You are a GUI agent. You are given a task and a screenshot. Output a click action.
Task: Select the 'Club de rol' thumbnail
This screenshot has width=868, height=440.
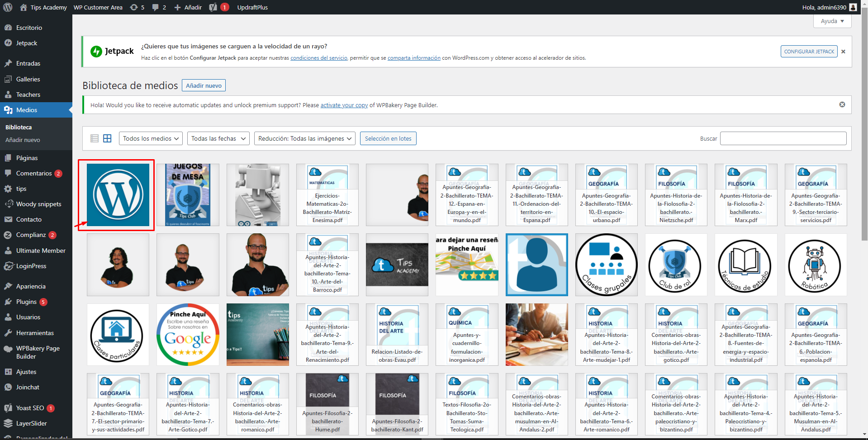(x=676, y=265)
